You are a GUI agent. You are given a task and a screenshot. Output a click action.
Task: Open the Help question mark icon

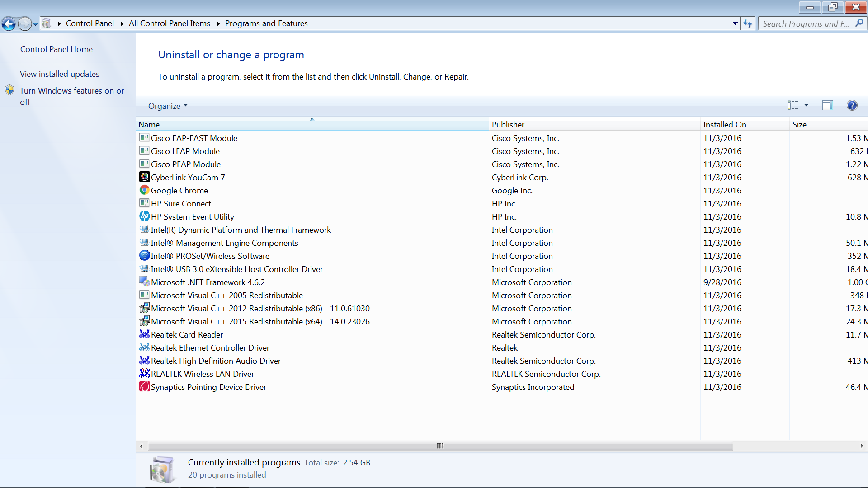click(x=852, y=105)
